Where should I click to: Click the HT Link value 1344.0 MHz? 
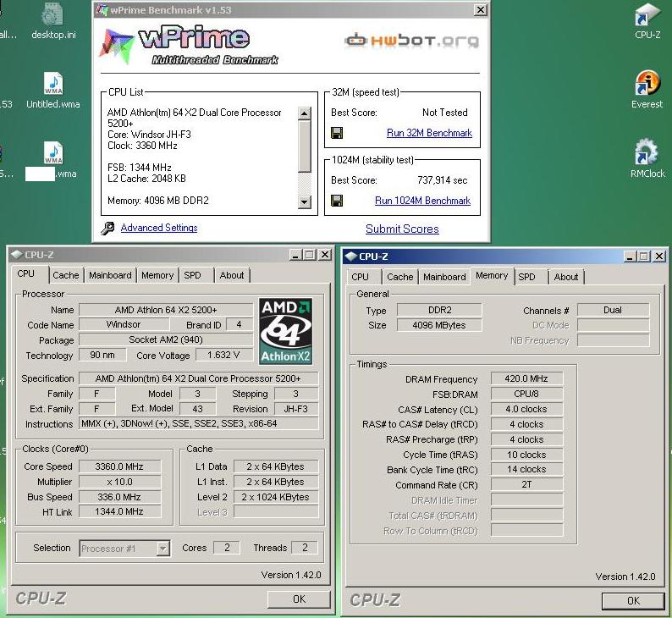(x=119, y=511)
